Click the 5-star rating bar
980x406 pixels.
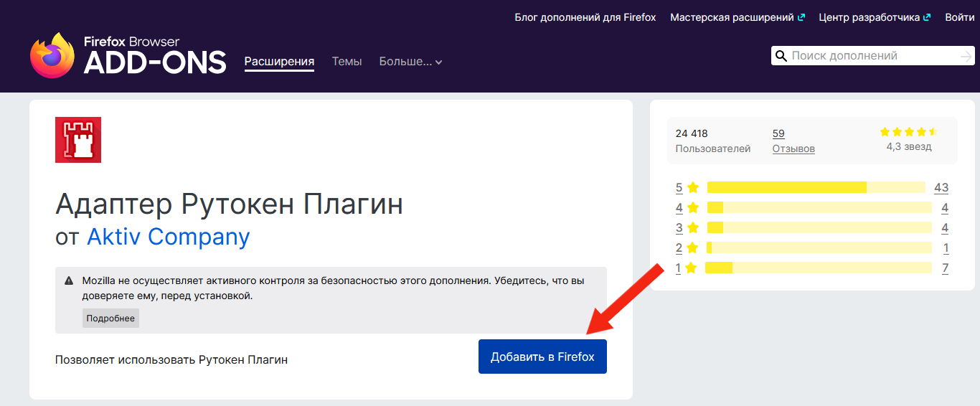(816, 187)
